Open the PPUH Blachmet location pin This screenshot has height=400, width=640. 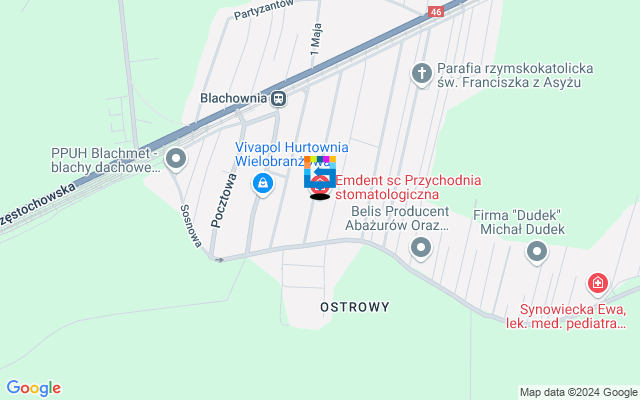(176, 159)
